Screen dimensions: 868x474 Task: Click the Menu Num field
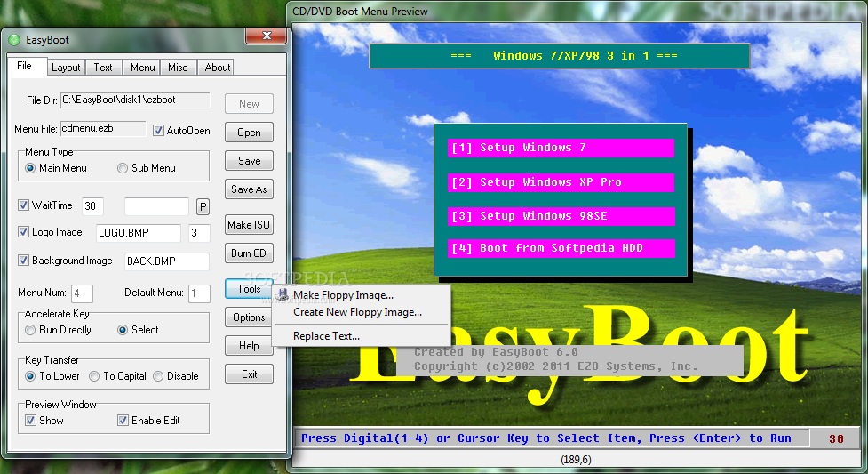82,293
